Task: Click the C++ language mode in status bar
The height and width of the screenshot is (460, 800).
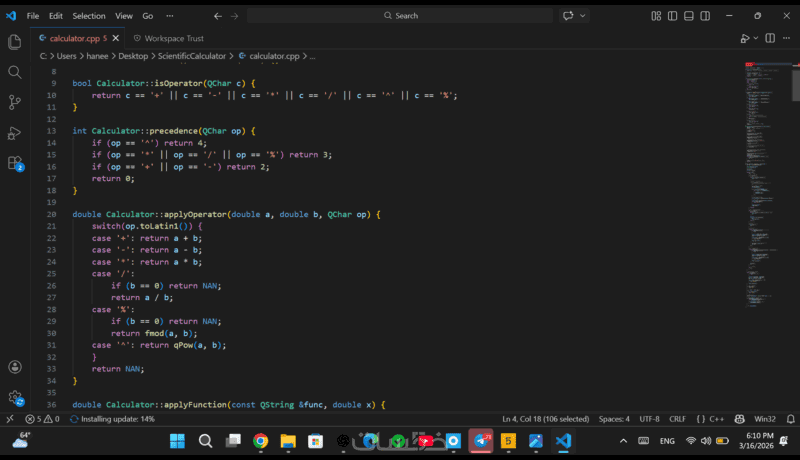Action: 717,419
